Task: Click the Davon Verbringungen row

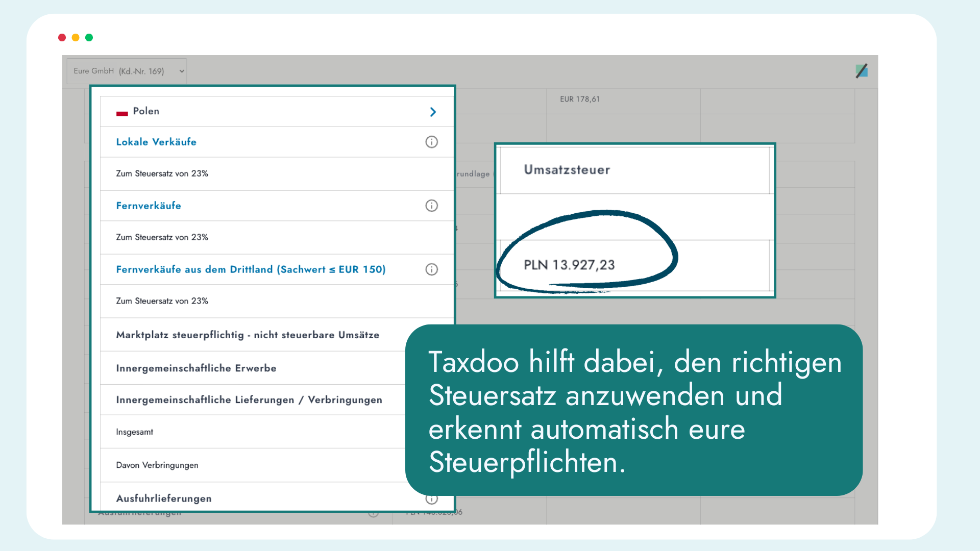Action: click(157, 465)
